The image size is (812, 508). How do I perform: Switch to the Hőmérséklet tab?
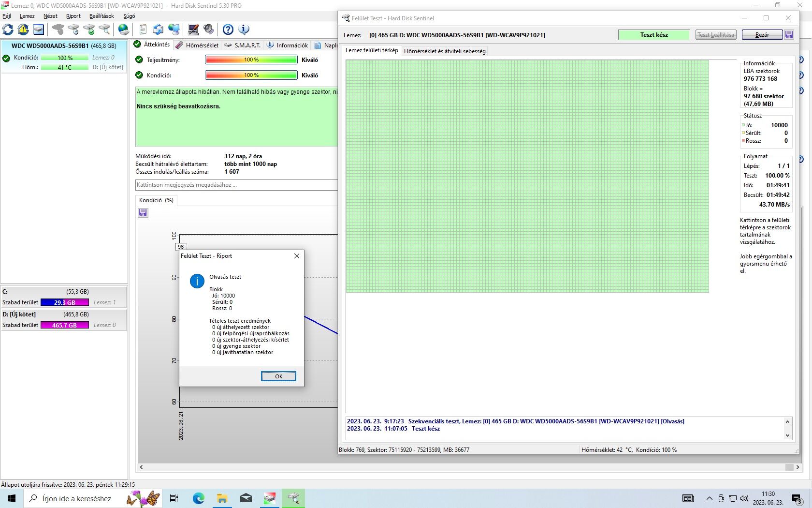[x=197, y=45]
